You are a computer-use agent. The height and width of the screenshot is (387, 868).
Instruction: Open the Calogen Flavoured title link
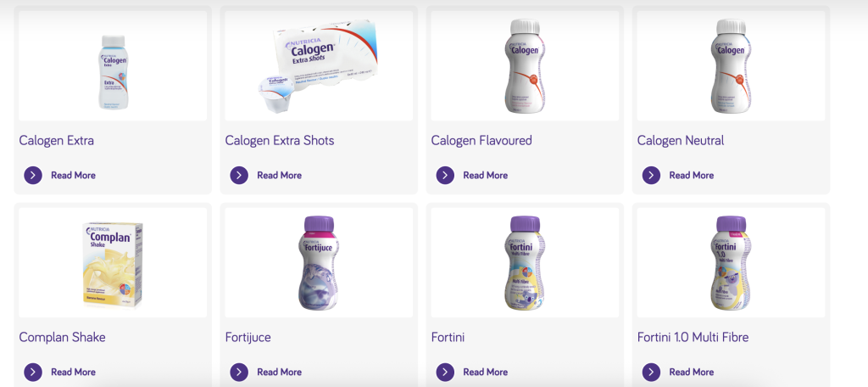[x=481, y=140]
